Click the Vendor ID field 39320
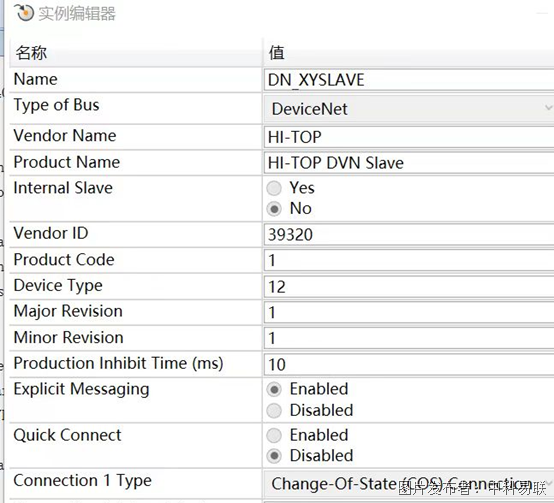This screenshot has height=503, width=554. (409, 235)
